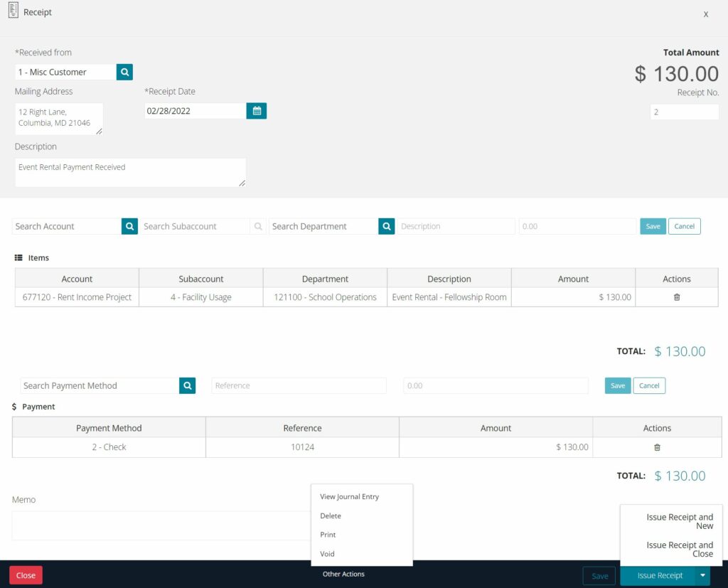The height and width of the screenshot is (588, 728).
Task: Open the Issue Receipt dropdown arrow
Action: 701,575
